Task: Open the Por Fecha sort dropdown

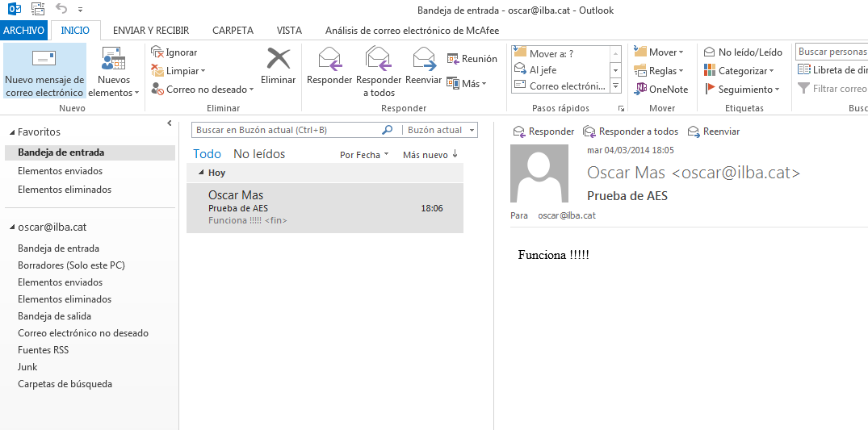Action: pos(364,155)
